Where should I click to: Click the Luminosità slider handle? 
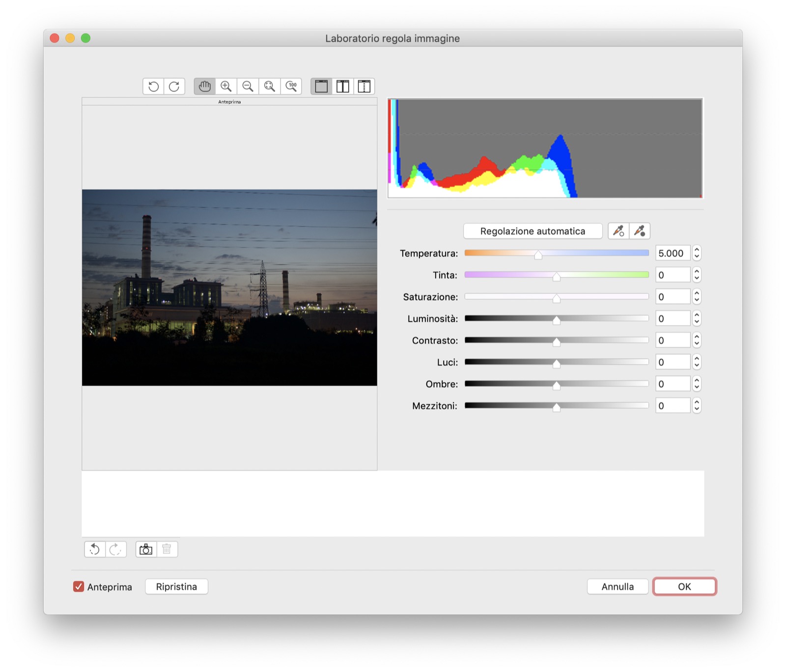[x=556, y=320]
